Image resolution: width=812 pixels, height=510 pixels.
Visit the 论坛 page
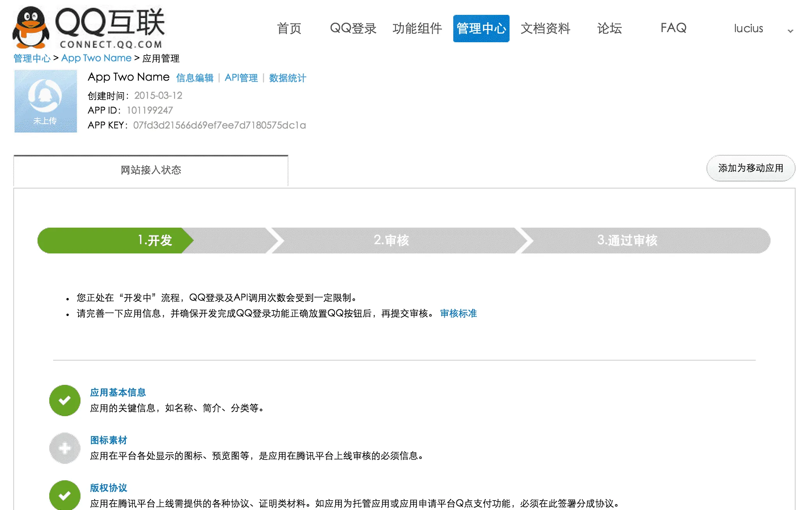click(x=609, y=29)
